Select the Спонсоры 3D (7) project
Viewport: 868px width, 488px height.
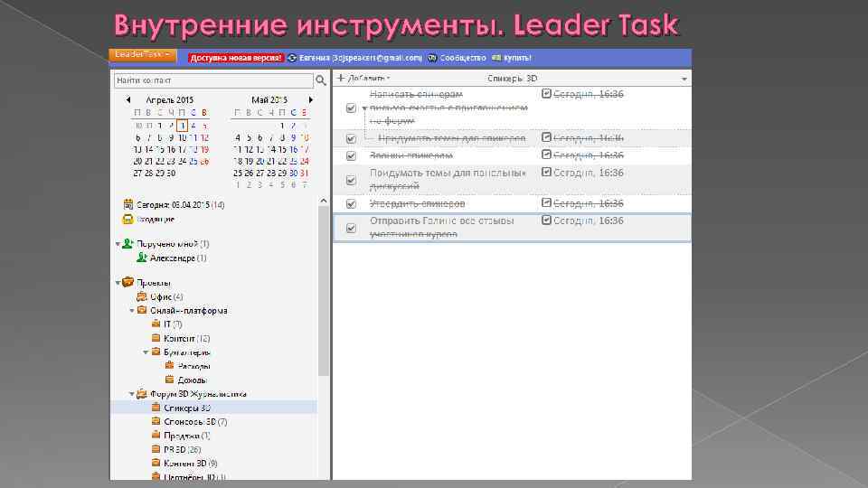(x=195, y=422)
